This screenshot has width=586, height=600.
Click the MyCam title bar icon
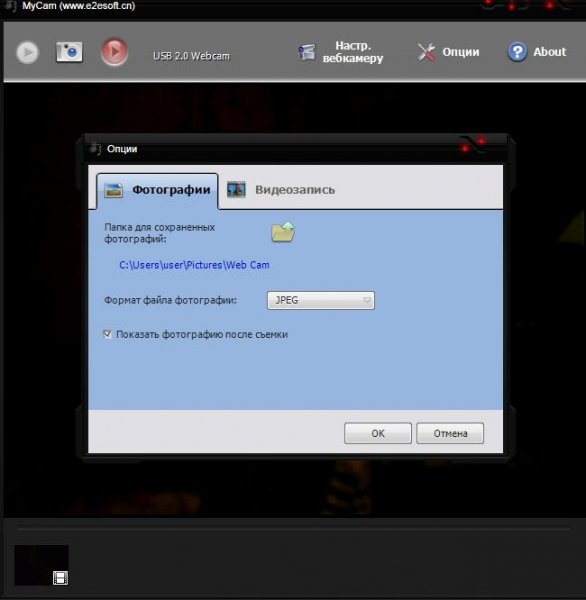point(10,6)
